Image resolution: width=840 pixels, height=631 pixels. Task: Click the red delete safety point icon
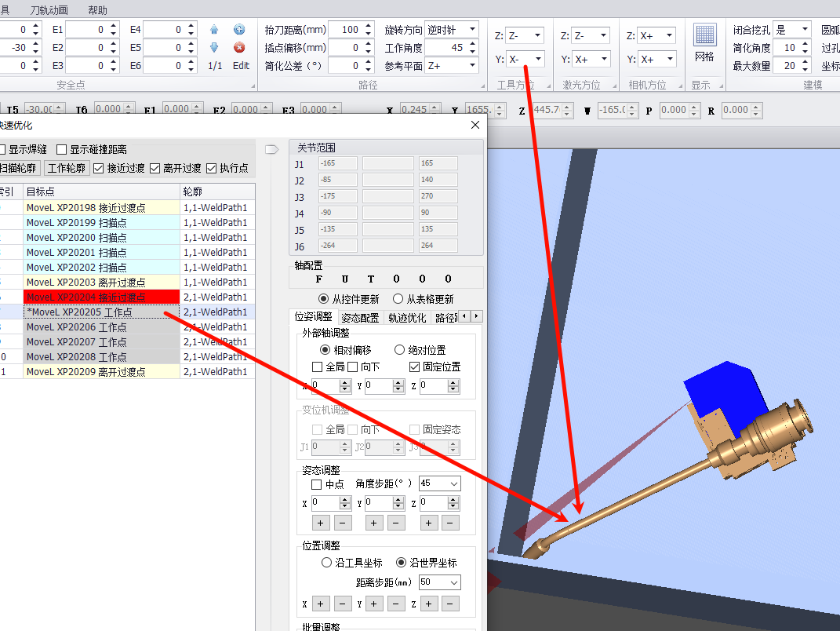point(240,48)
